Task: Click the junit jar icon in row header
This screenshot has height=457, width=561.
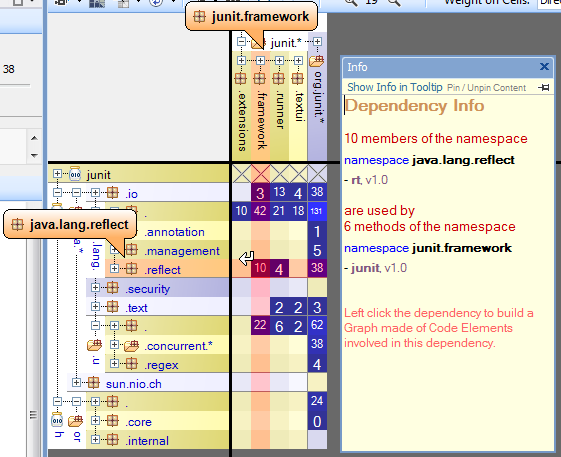Action: click(x=75, y=173)
